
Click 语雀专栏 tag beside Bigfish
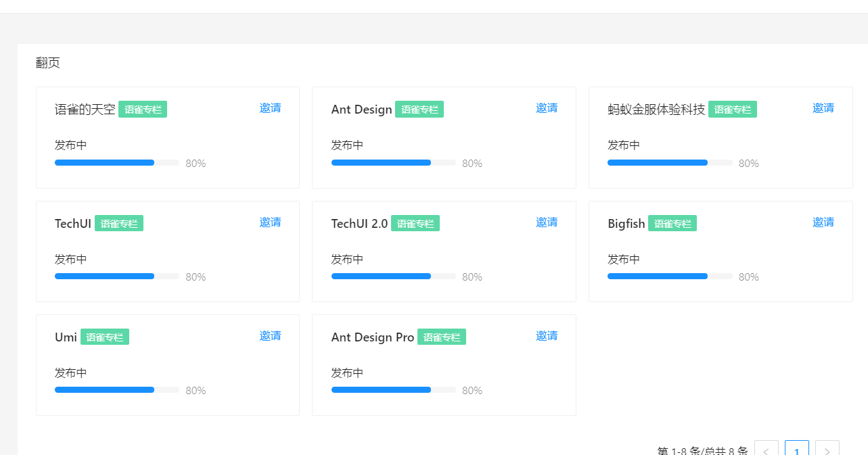click(x=672, y=223)
